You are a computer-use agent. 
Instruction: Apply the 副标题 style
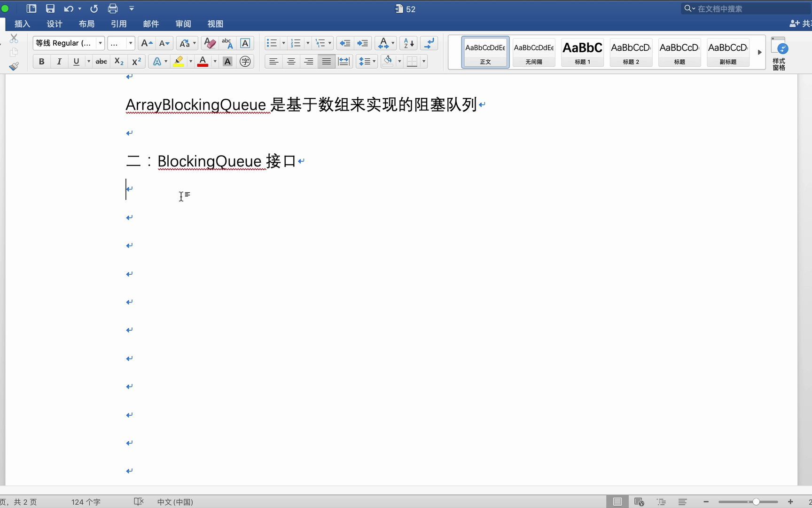tap(728, 53)
